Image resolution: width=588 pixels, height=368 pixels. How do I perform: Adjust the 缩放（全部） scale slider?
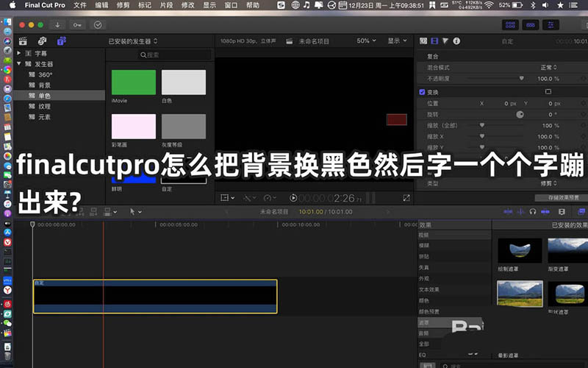tap(482, 125)
